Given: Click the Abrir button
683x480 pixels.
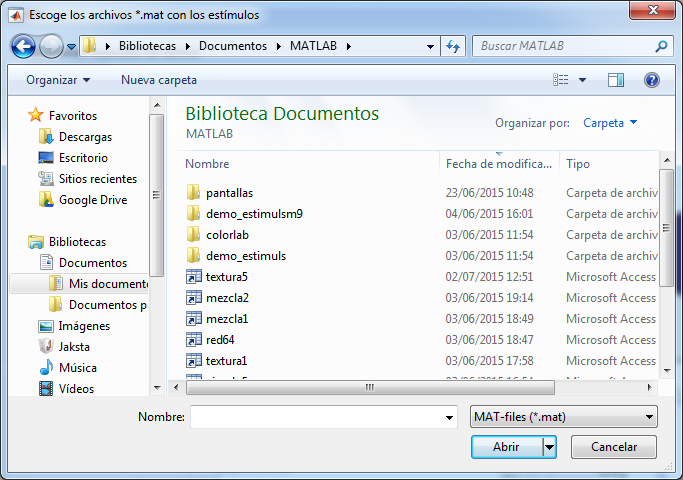Looking at the screenshot, I should tap(506, 447).
